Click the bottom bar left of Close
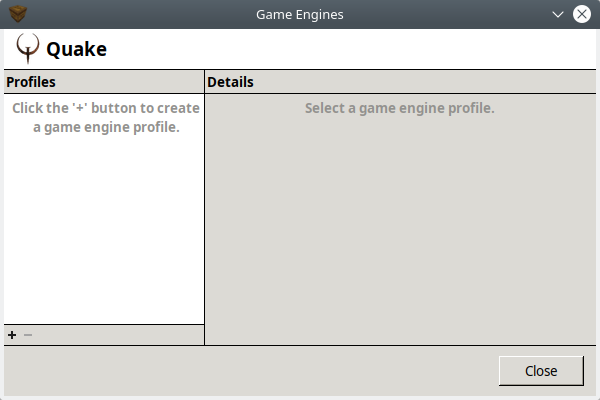The height and width of the screenshot is (400, 600). [251, 371]
